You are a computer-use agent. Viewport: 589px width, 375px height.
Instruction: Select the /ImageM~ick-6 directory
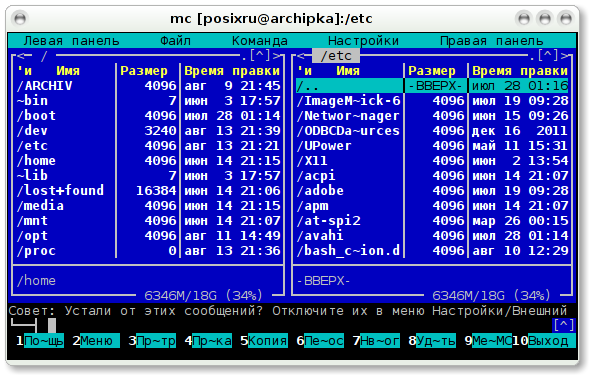click(x=432, y=101)
